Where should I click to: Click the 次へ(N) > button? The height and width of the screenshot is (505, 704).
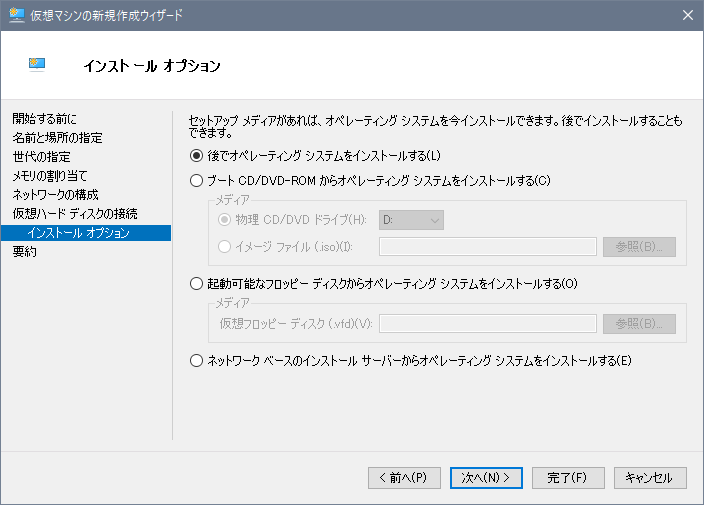click(x=486, y=477)
